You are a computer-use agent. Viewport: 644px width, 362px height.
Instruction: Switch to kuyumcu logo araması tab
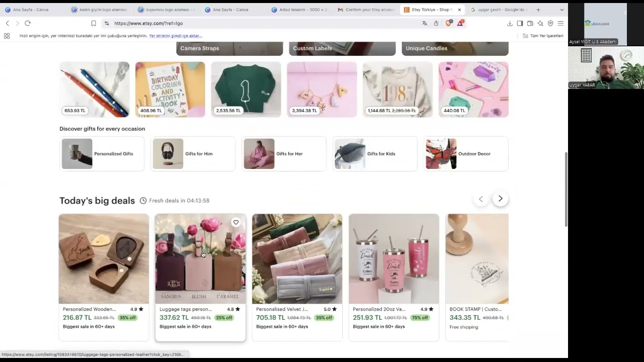166,10
